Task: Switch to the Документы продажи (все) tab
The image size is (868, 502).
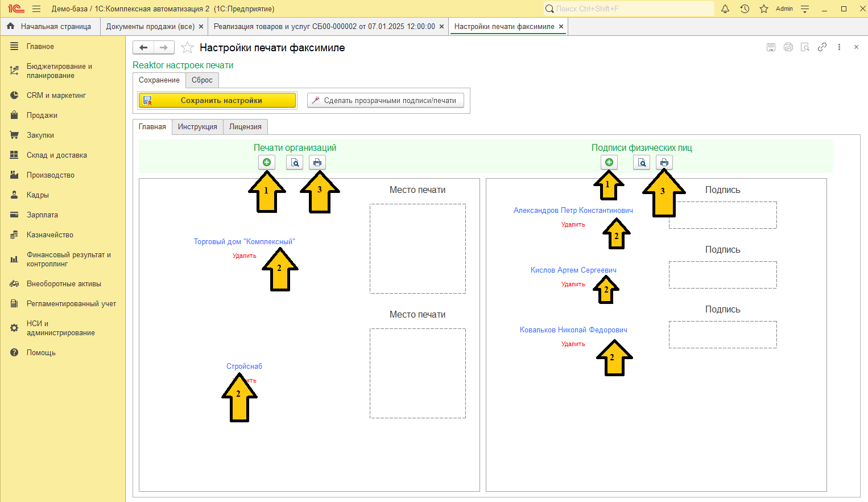Action: click(150, 27)
